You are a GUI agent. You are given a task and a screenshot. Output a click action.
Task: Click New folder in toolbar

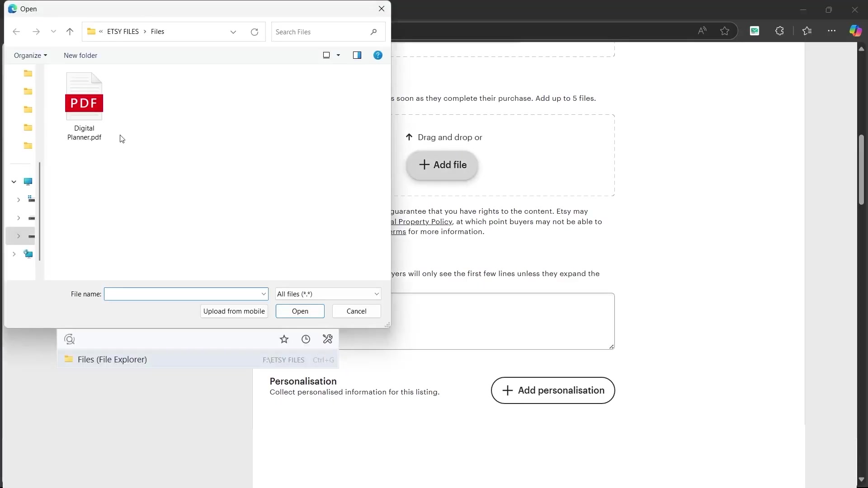[80, 55]
